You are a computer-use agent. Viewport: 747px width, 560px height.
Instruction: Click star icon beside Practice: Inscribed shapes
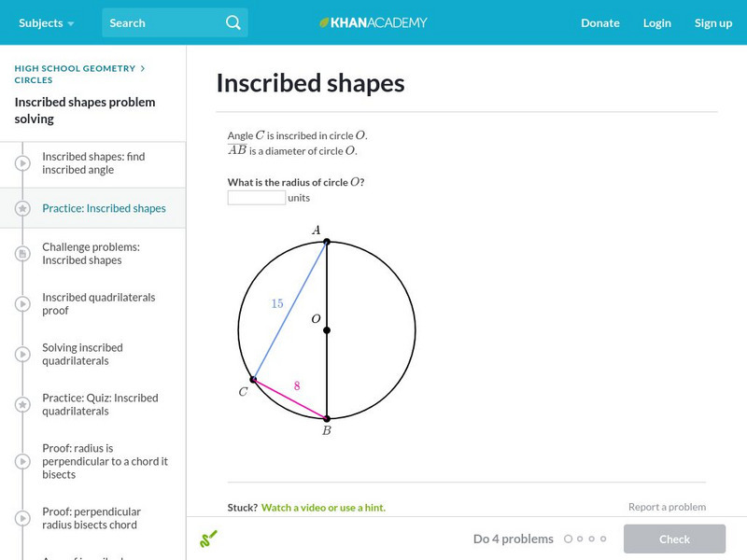click(23, 209)
